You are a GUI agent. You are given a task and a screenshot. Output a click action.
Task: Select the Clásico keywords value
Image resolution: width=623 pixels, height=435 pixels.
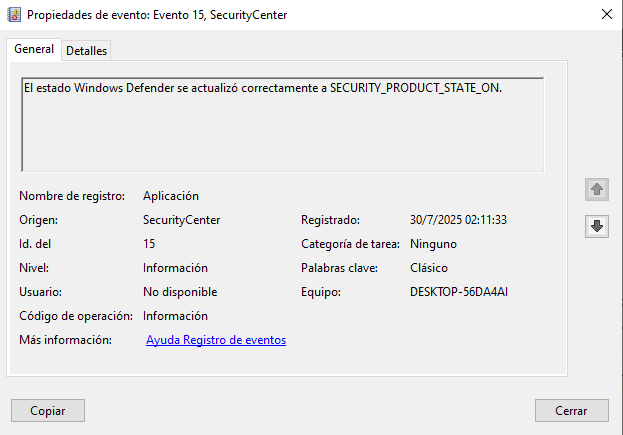[x=429, y=268]
